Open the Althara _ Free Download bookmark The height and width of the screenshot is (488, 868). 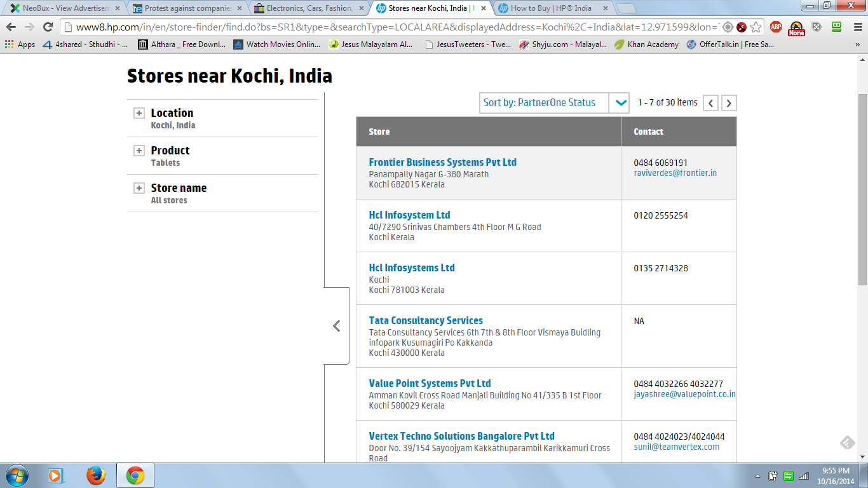pos(182,44)
